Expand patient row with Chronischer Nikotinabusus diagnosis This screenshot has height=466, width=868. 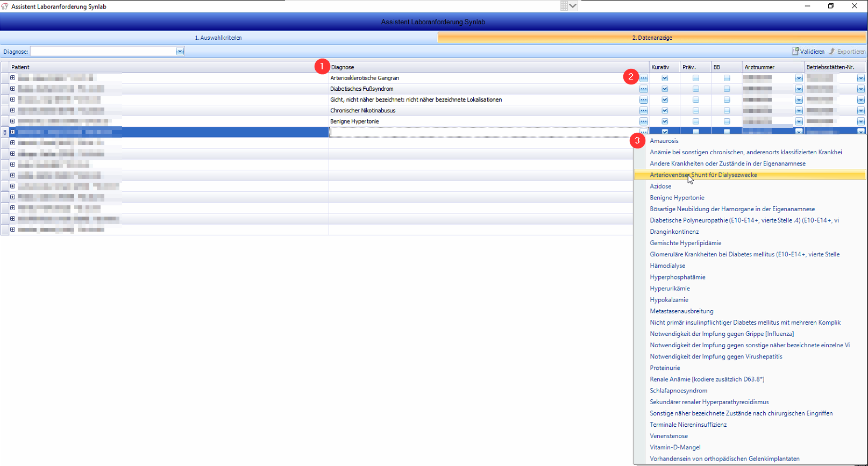point(12,110)
